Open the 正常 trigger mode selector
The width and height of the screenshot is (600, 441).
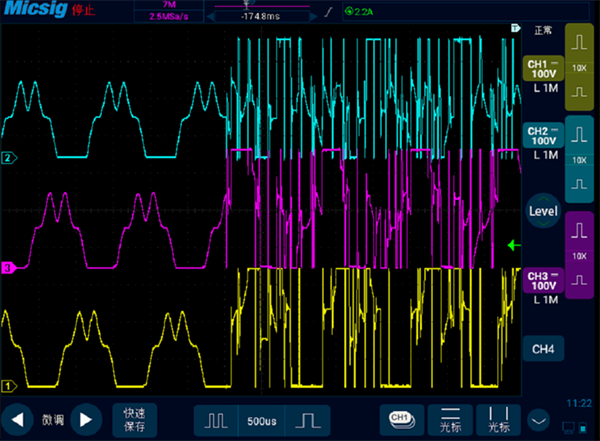(543, 31)
